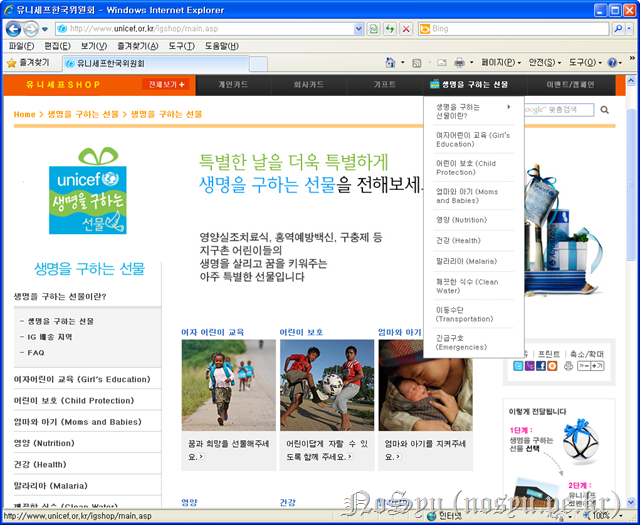
Task: Click the Refresh page icon
Action: click(389, 29)
